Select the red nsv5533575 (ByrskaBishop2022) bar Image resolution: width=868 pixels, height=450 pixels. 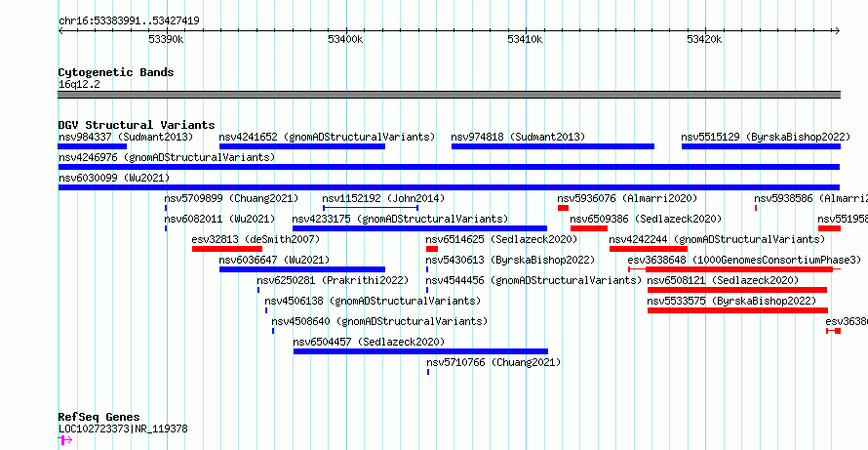(x=738, y=310)
